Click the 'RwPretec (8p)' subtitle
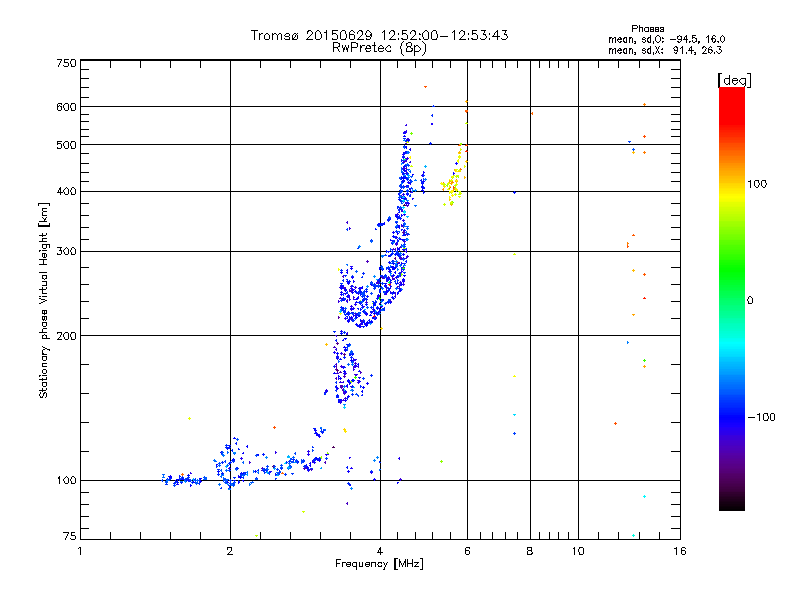Image resolution: width=800 pixels, height=600 pixels. tap(379, 48)
